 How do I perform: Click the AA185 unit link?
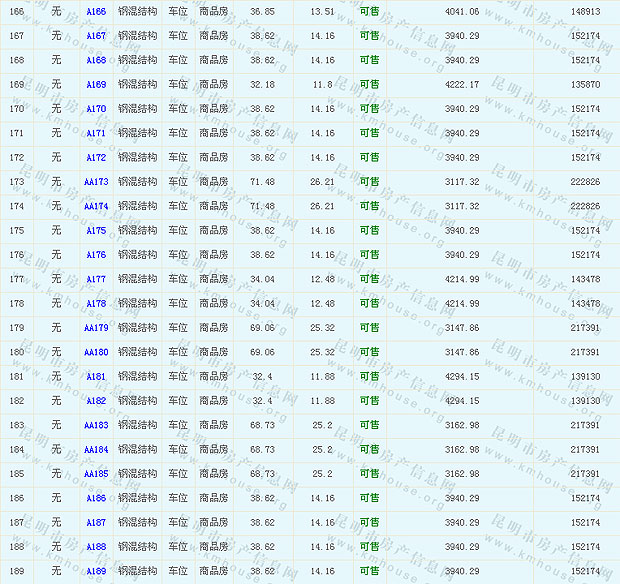pos(96,474)
